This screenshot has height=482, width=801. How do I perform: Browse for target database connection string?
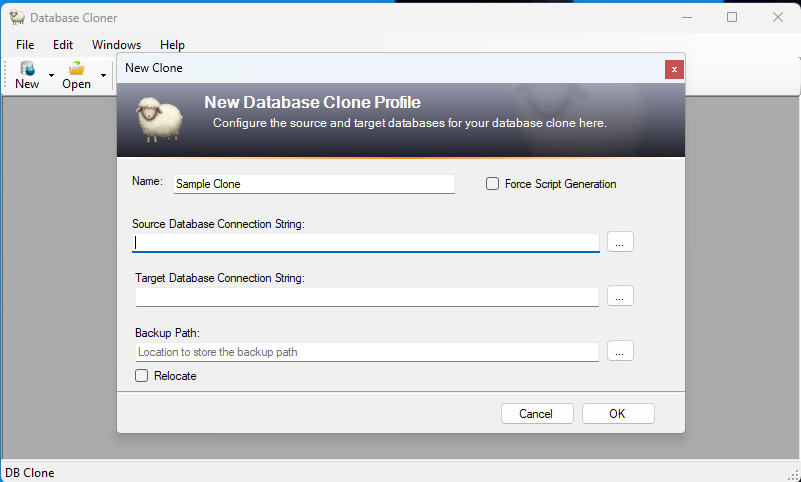620,296
